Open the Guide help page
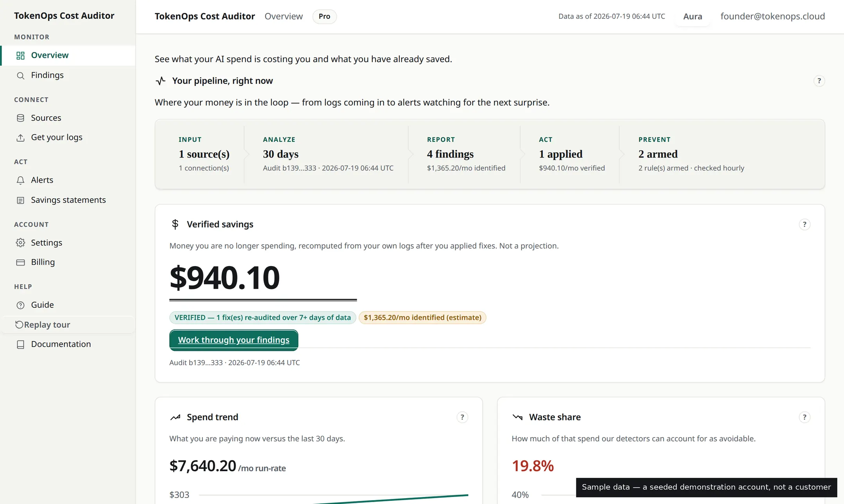 click(68, 305)
